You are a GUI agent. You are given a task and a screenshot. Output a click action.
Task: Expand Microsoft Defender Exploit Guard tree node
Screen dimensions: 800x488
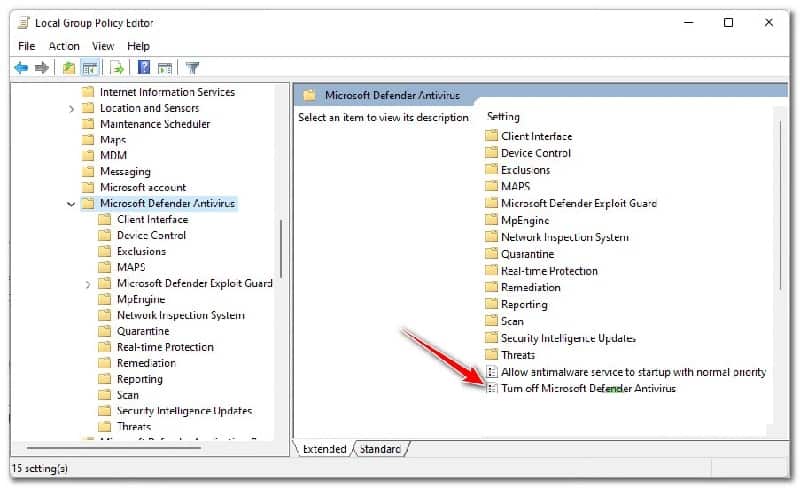pyautogui.click(x=88, y=284)
